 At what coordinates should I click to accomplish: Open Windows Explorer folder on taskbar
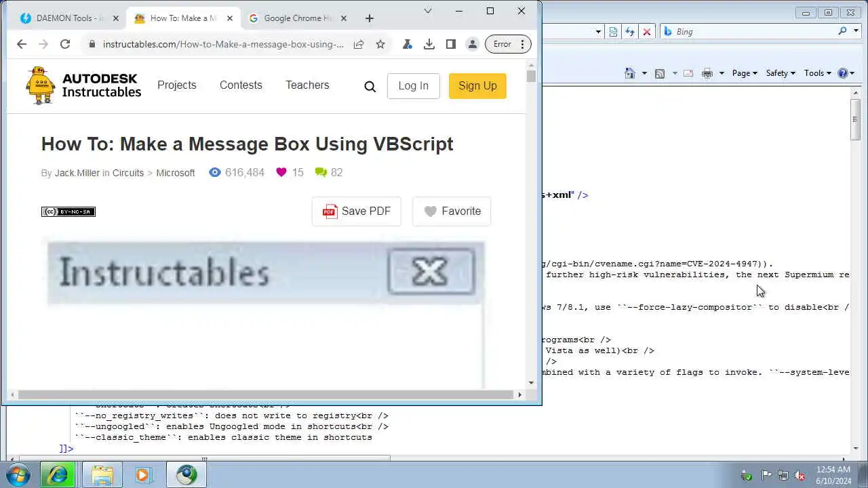(102, 474)
